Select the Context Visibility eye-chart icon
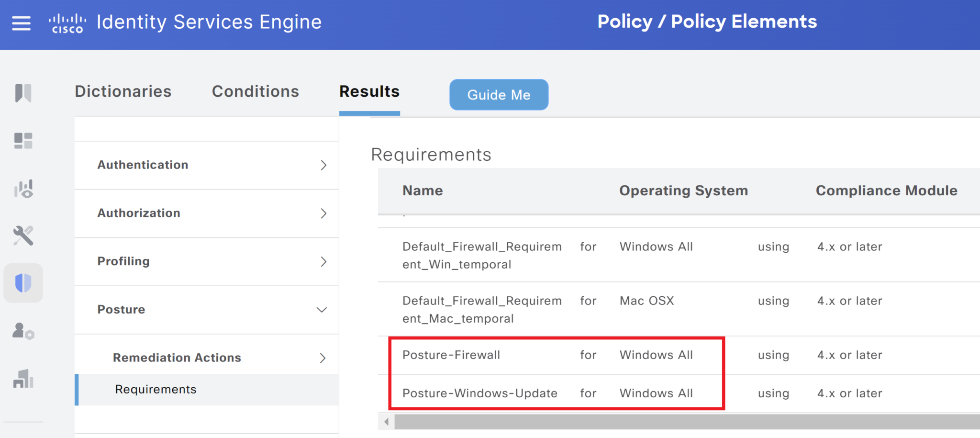 coord(23,189)
